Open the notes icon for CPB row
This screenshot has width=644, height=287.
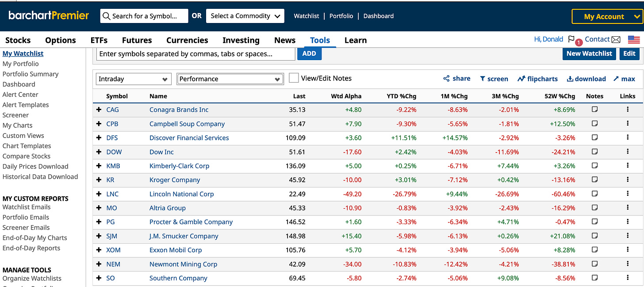594,123
